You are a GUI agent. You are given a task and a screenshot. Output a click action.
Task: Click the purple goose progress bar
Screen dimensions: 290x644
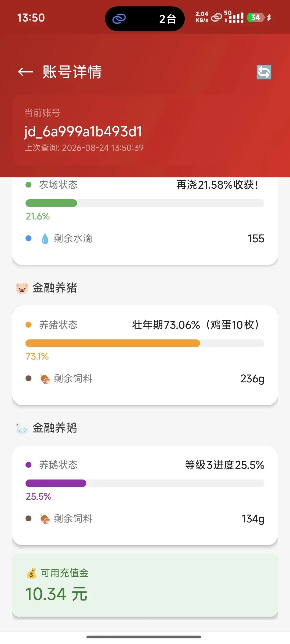[x=145, y=483]
